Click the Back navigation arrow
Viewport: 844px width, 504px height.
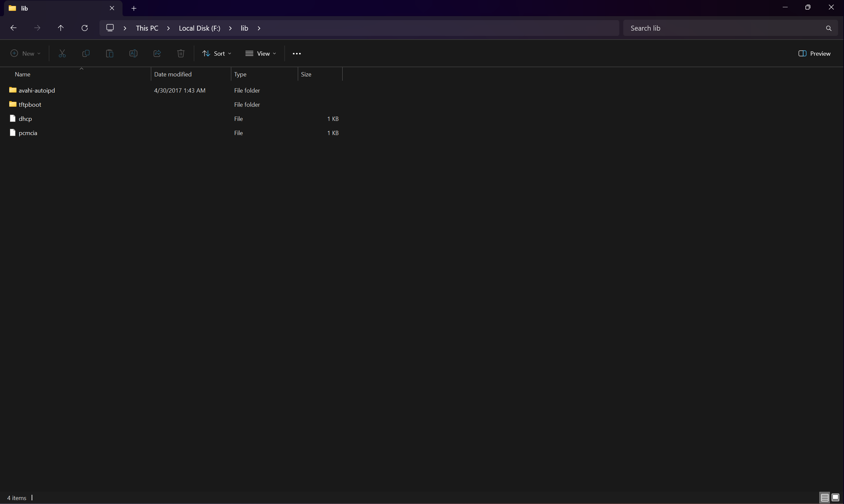click(x=14, y=28)
